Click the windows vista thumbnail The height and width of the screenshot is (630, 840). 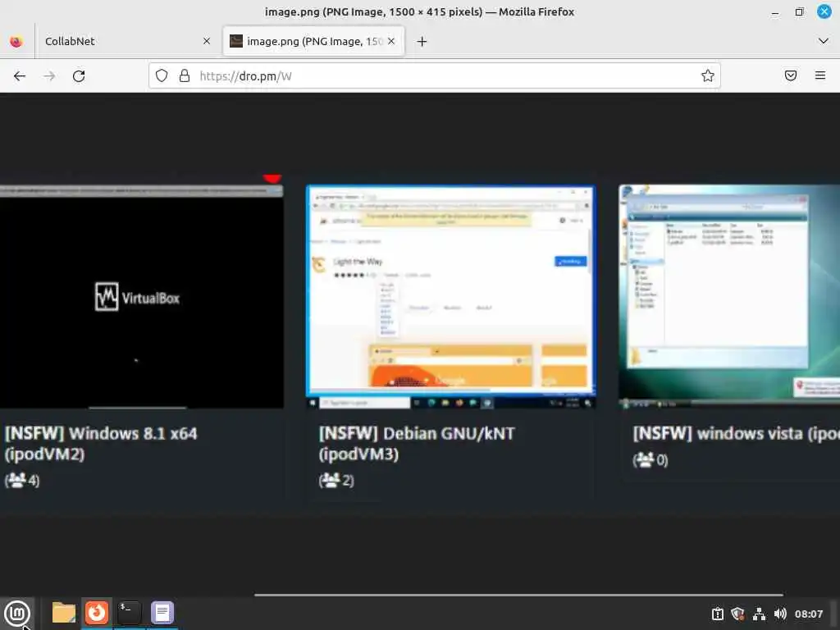coord(729,297)
